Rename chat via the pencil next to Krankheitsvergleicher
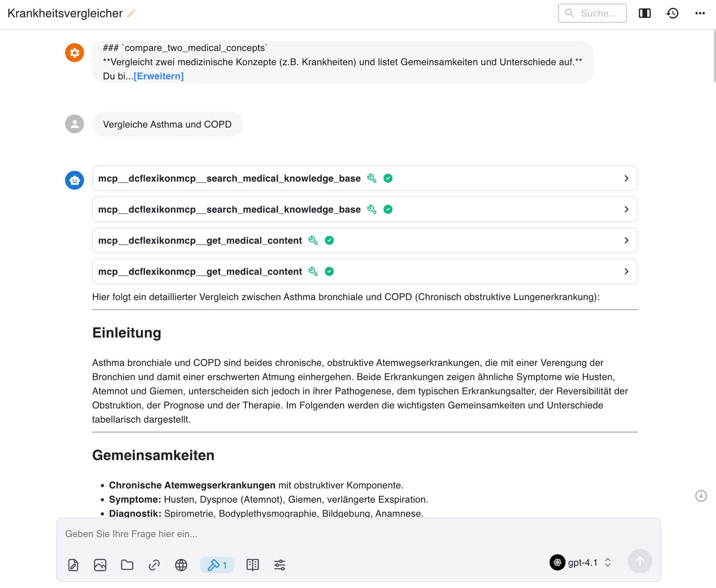 point(131,13)
